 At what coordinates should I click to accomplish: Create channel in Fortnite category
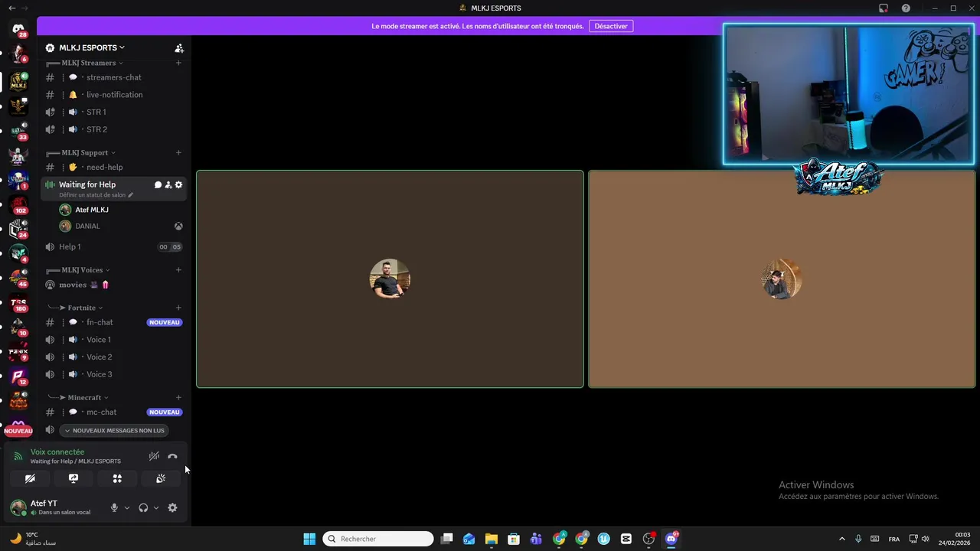[178, 308]
